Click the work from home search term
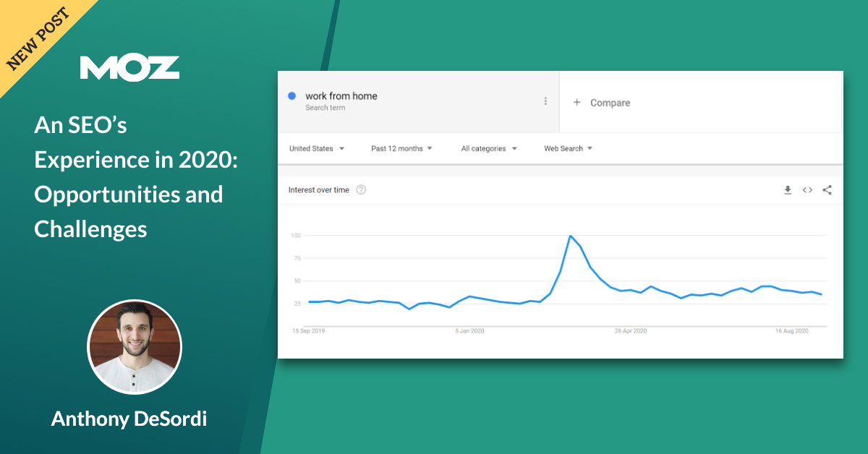Viewport: 868px width, 454px height. (x=341, y=95)
